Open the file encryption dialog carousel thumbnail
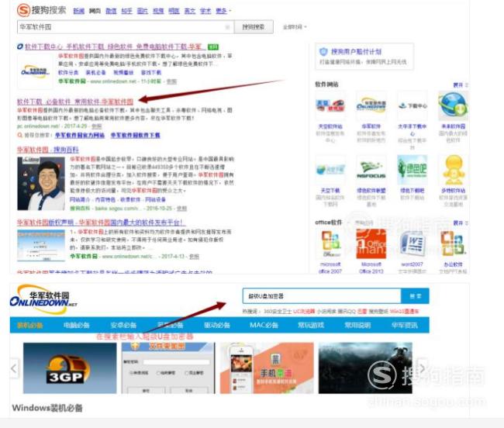This screenshot has height=428, width=504. point(168,368)
